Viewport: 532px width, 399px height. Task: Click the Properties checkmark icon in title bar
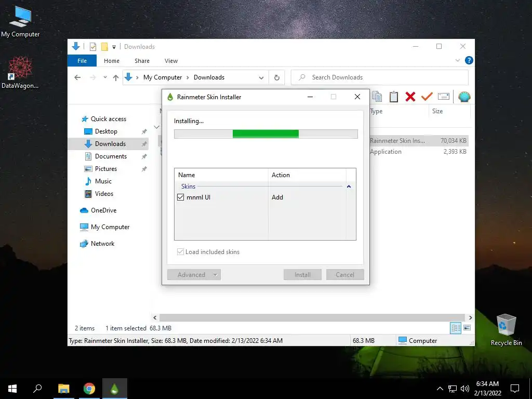92,47
